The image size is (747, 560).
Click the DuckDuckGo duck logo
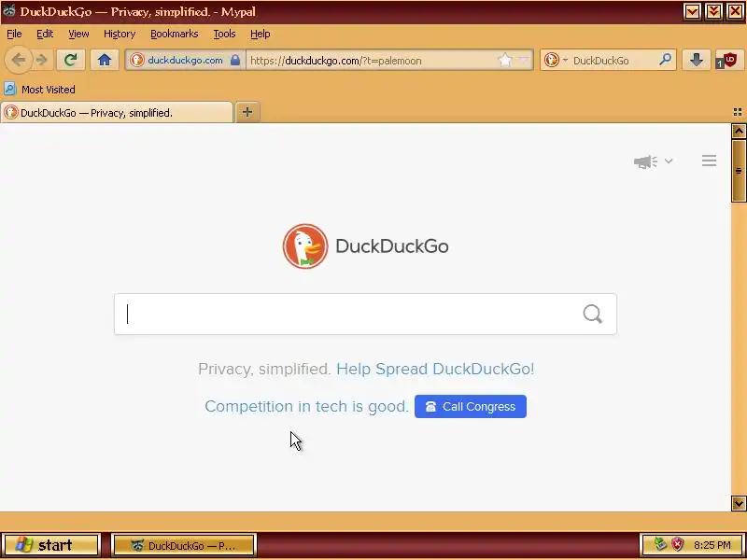[305, 246]
